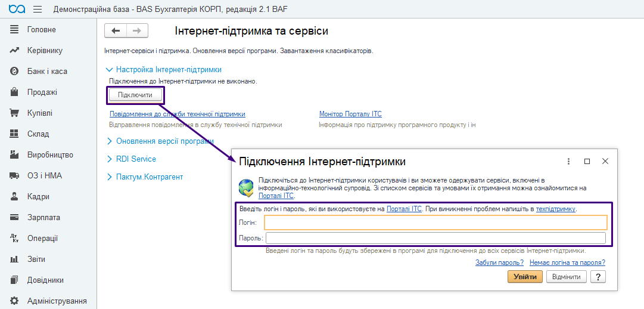Click the Головне sidebar icon
Screen dimensions: 644x309
[x=14, y=30]
